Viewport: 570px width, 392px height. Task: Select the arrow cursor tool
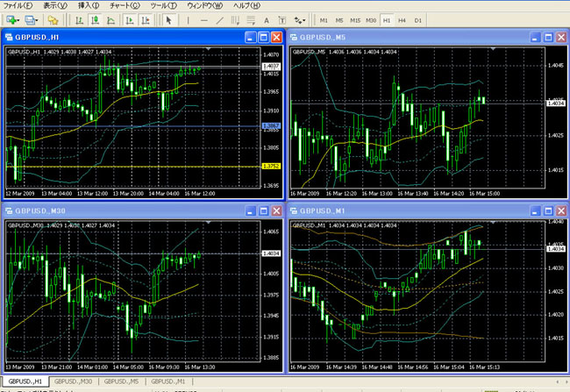coord(169,19)
